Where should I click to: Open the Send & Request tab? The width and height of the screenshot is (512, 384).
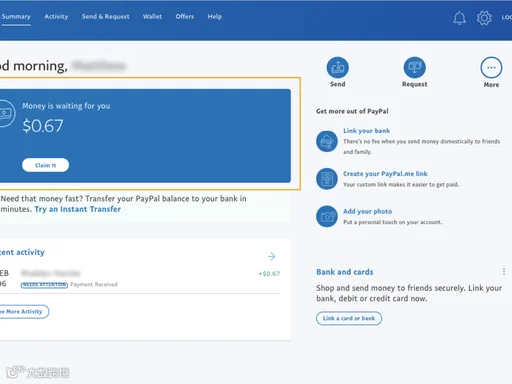click(x=105, y=17)
